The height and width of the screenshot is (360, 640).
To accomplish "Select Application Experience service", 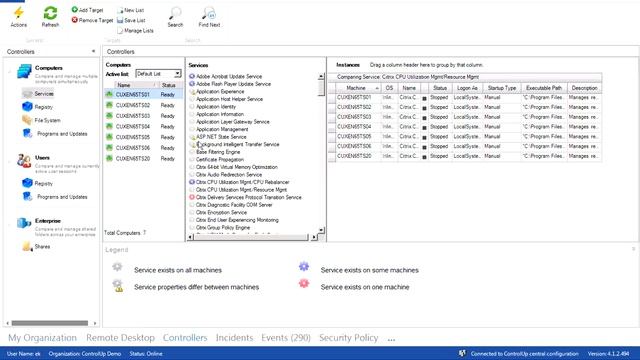I will (x=217, y=91).
